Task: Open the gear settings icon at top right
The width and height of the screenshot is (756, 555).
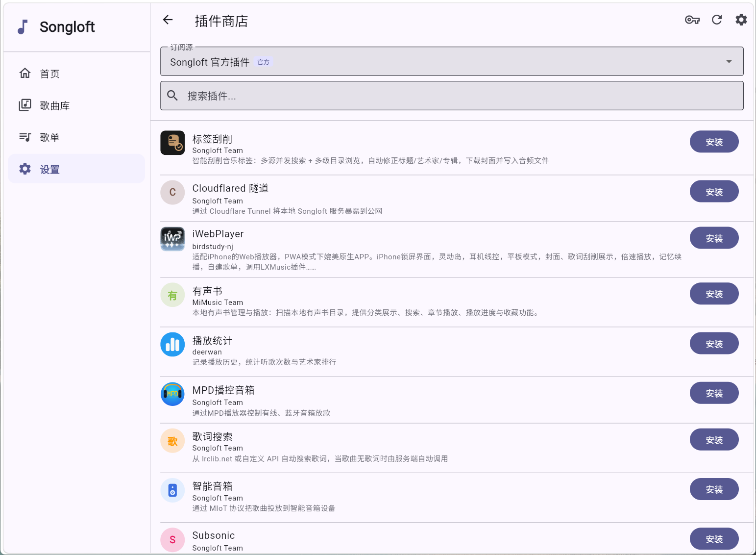Action: tap(741, 20)
